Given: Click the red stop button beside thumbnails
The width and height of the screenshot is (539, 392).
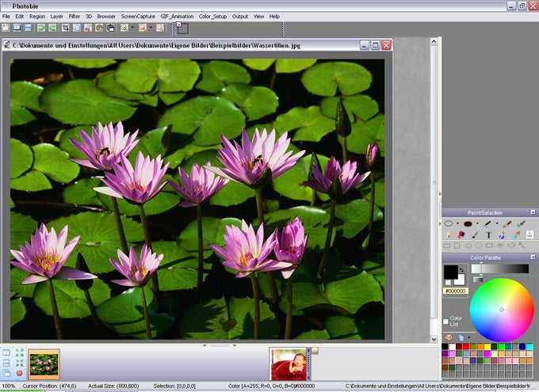Looking at the screenshot, I should pyautogui.click(x=20, y=373).
